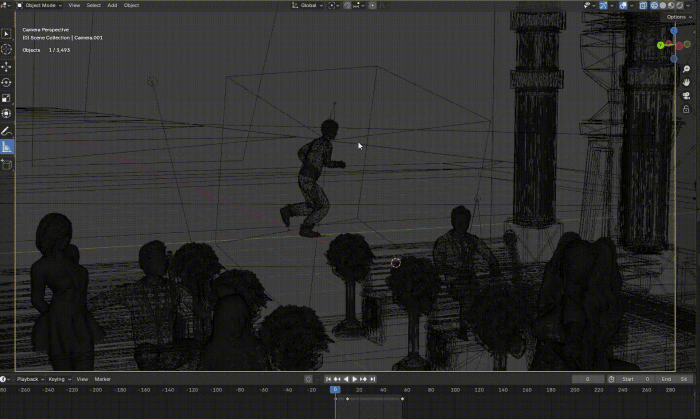Open the 3D viewport editor type menu
The height and width of the screenshot is (419, 700).
click(5, 5)
